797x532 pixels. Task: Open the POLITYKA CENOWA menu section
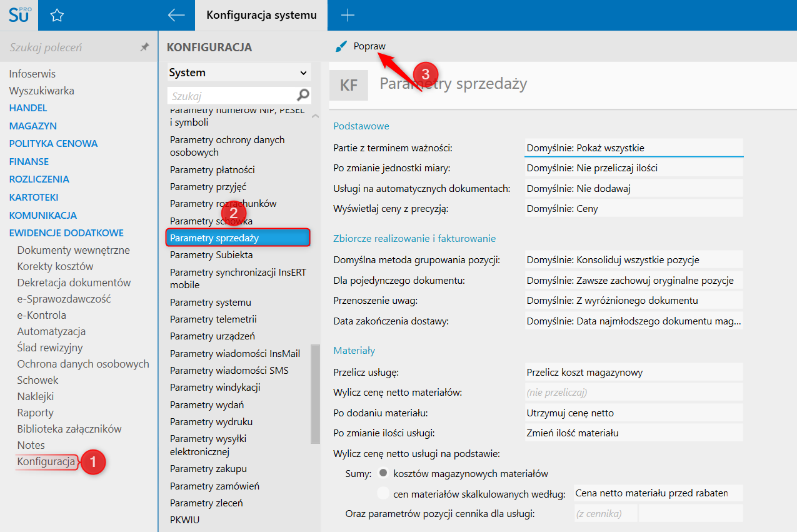pyautogui.click(x=53, y=143)
